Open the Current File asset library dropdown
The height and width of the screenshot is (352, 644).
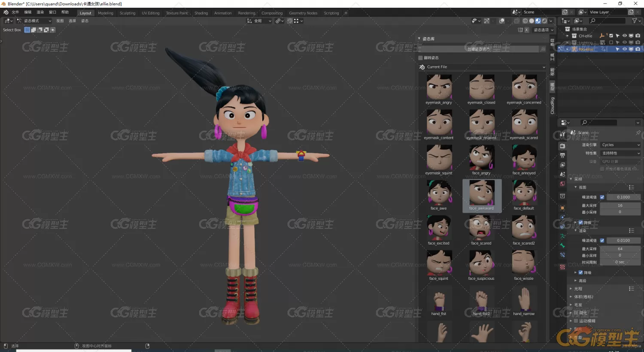pyautogui.click(x=483, y=67)
